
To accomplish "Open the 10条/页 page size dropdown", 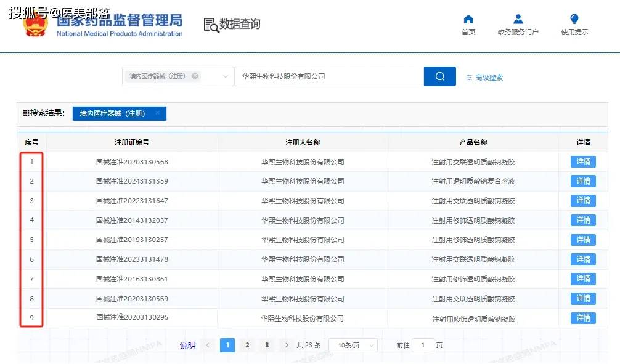I will pyautogui.click(x=353, y=346).
